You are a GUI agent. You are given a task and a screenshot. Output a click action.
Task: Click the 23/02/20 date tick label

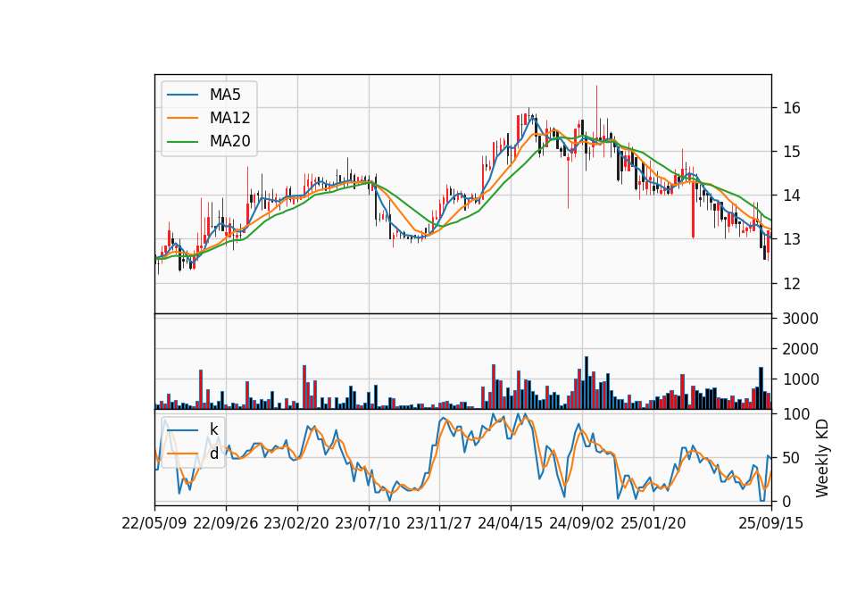(x=296, y=523)
